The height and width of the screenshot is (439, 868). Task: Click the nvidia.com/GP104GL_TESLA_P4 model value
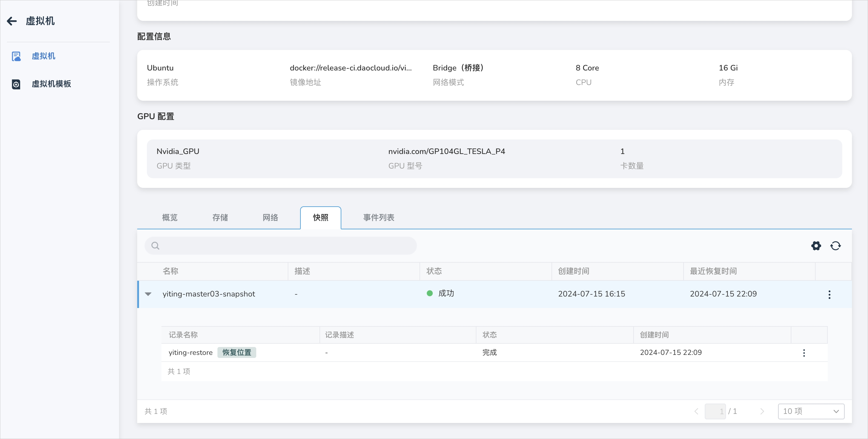[x=446, y=152]
